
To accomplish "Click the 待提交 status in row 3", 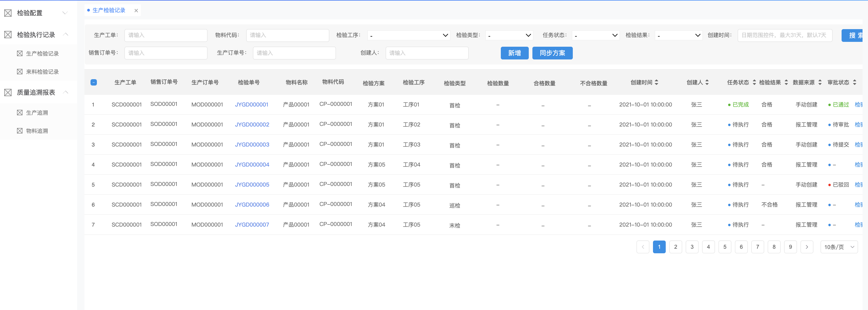I will coord(841,145).
